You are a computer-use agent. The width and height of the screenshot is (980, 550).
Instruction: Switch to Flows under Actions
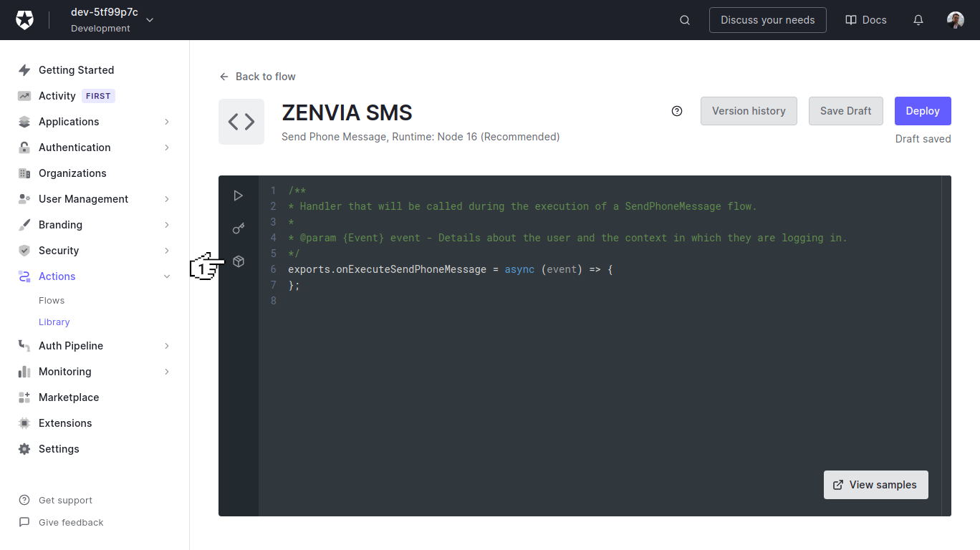point(52,300)
